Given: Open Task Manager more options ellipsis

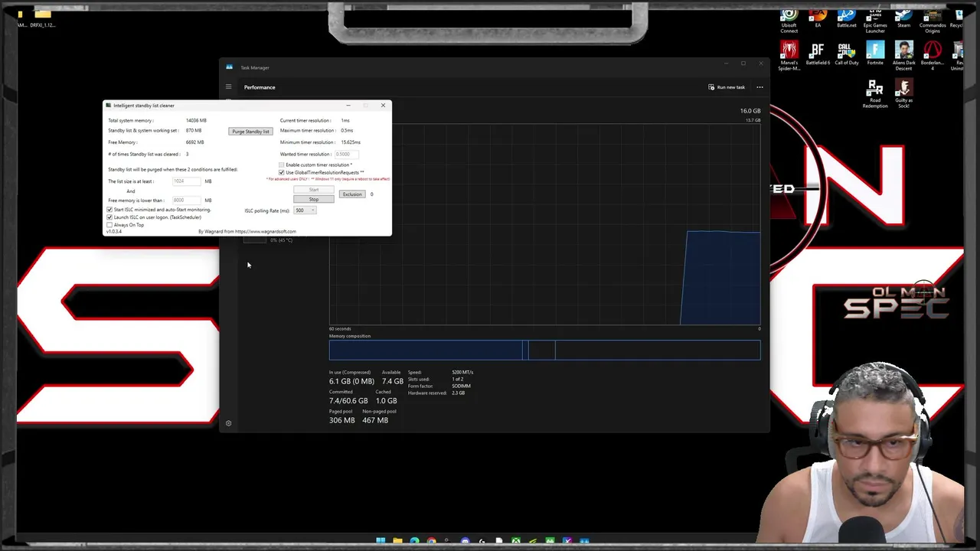Looking at the screenshot, I should pyautogui.click(x=759, y=87).
